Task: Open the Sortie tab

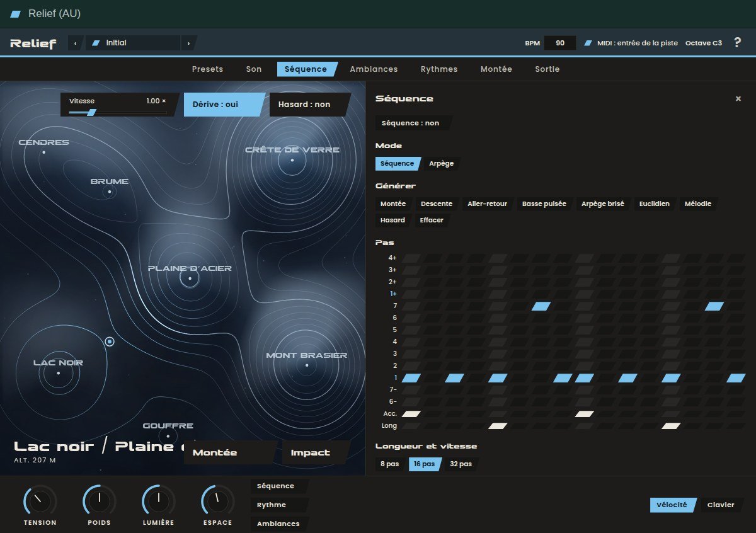Action: tap(547, 69)
